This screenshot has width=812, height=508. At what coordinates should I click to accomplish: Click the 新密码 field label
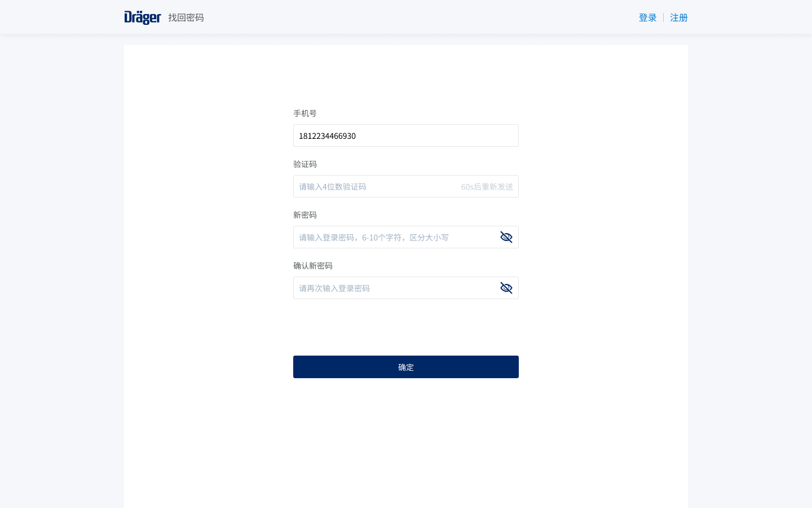click(304, 214)
